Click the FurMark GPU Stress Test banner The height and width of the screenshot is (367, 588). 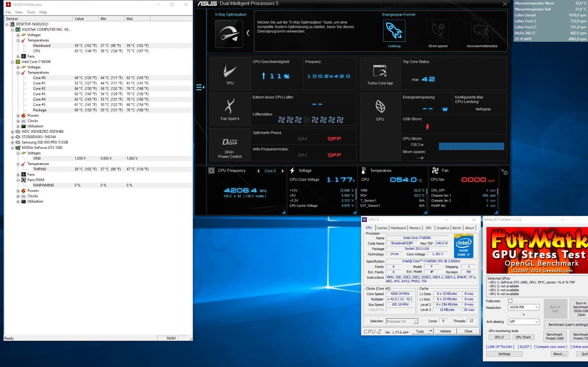pyautogui.click(x=537, y=251)
